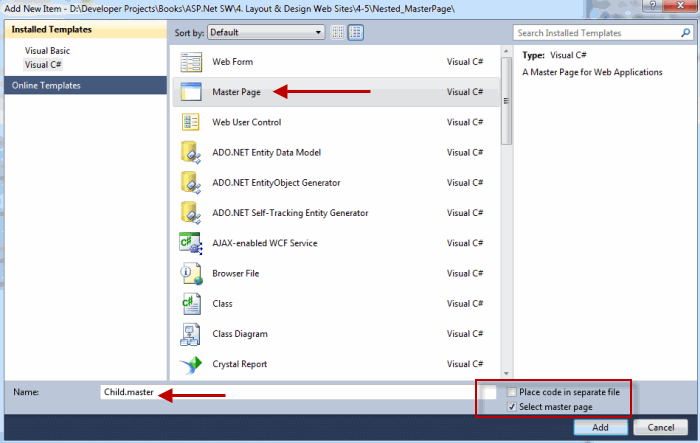The image size is (700, 443).
Task: Click the Master Page template icon
Action: coord(191,92)
